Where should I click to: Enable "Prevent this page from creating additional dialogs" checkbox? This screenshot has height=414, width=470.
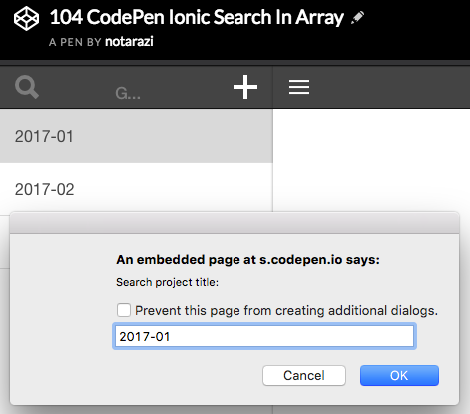[124, 310]
